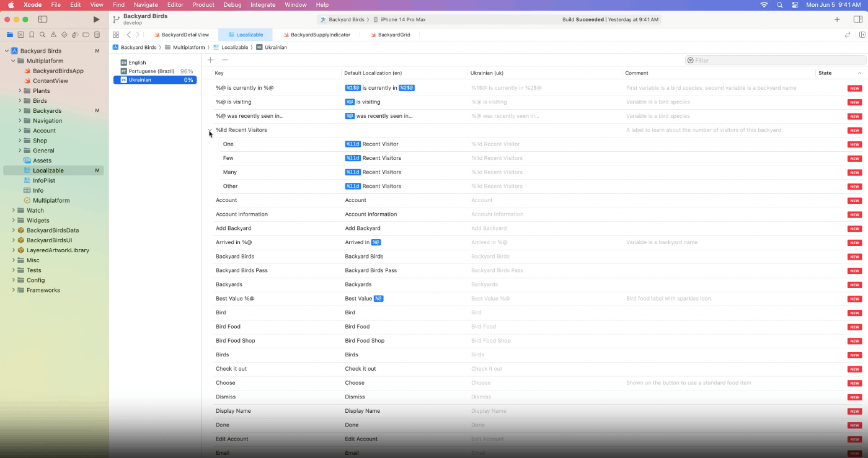Expand the Watch group

(x=13, y=210)
